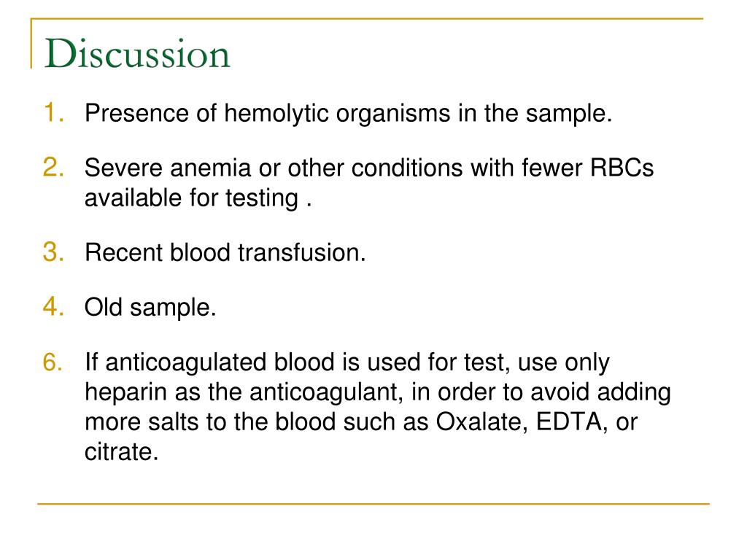Click the line mentioning Oxalate, EDTA
This screenshot has height=560, width=747.
point(360,422)
